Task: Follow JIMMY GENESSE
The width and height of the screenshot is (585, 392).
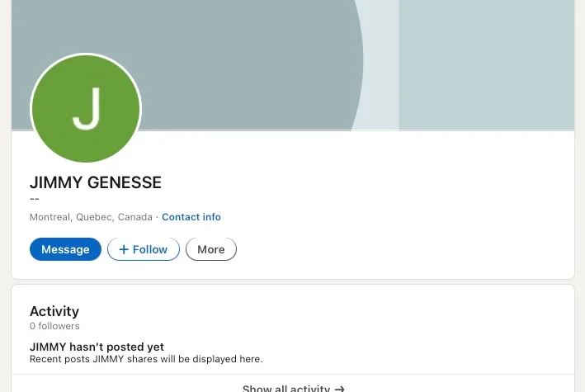Action: 144,249
